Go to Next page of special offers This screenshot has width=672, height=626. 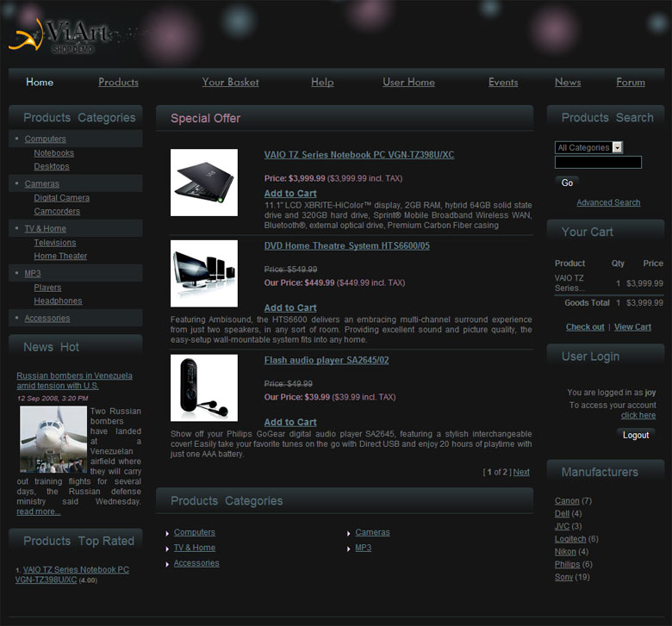[x=521, y=472]
